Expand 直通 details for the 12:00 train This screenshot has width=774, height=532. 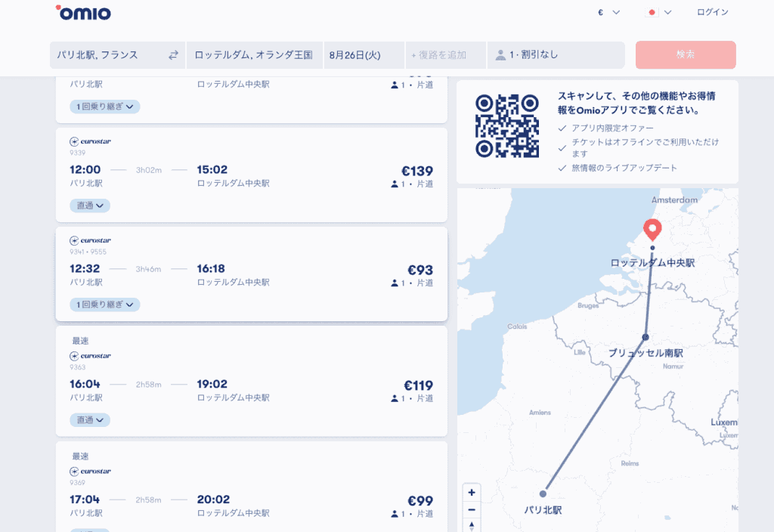click(90, 206)
